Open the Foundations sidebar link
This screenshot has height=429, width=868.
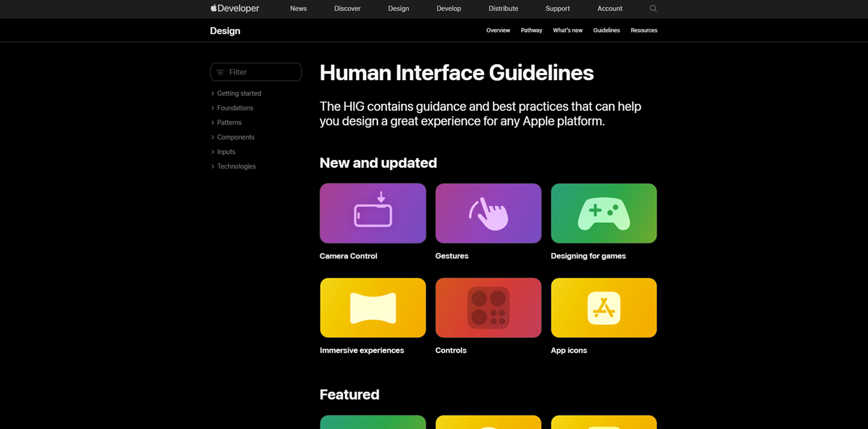click(x=235, y=108)
